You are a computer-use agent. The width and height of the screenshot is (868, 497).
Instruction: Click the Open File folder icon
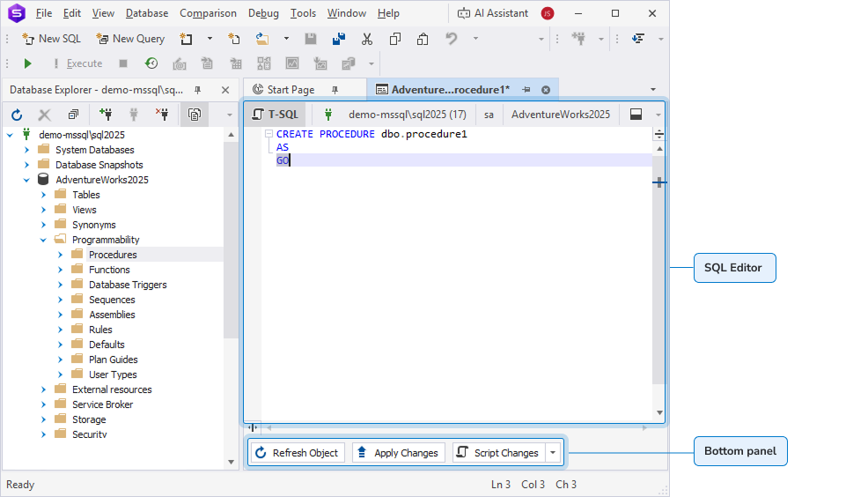(261, 39)
